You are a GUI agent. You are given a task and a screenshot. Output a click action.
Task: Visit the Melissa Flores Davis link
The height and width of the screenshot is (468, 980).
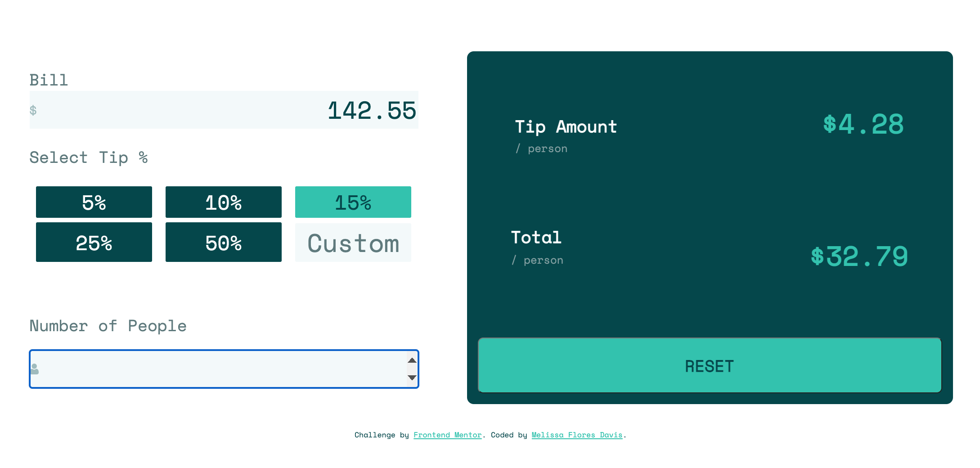577,435
